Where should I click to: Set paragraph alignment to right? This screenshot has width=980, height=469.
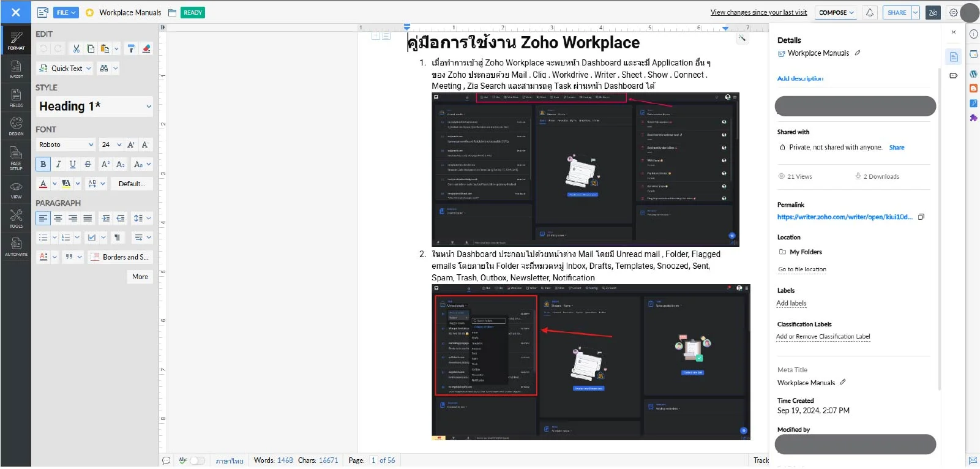(x=73, y=218)
